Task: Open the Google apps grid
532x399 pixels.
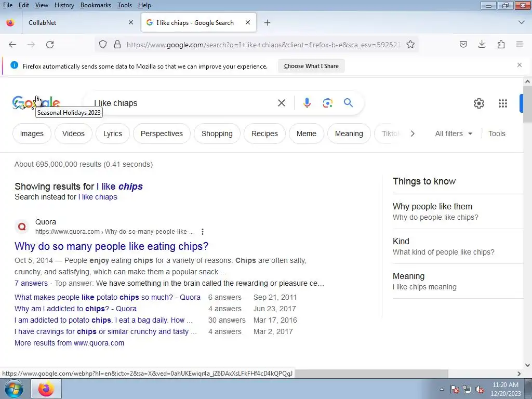Action: [503, 103]
